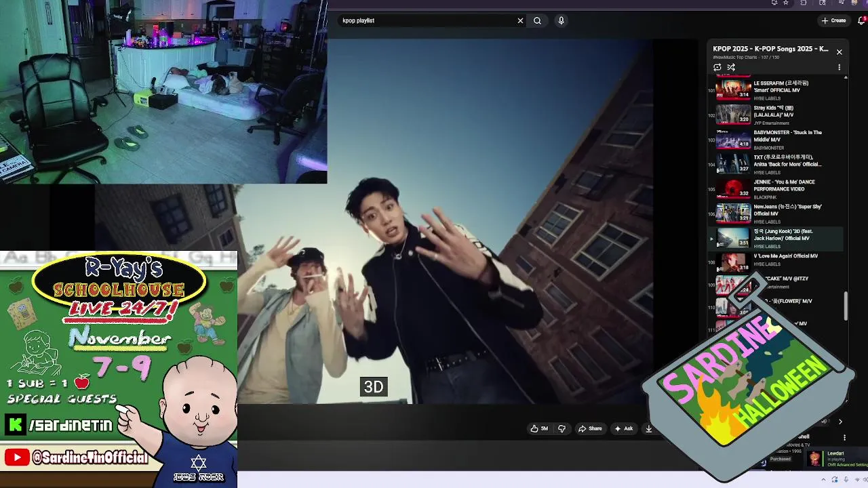
Task: Select V 'Love Me Again' Official MV title
Action: 785,256
